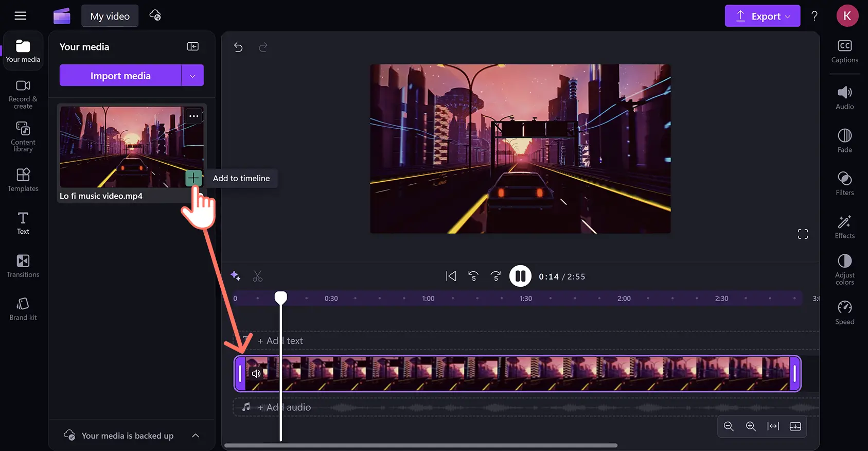Open Templates tab in sidebar
868x451 pixels.
23,180
